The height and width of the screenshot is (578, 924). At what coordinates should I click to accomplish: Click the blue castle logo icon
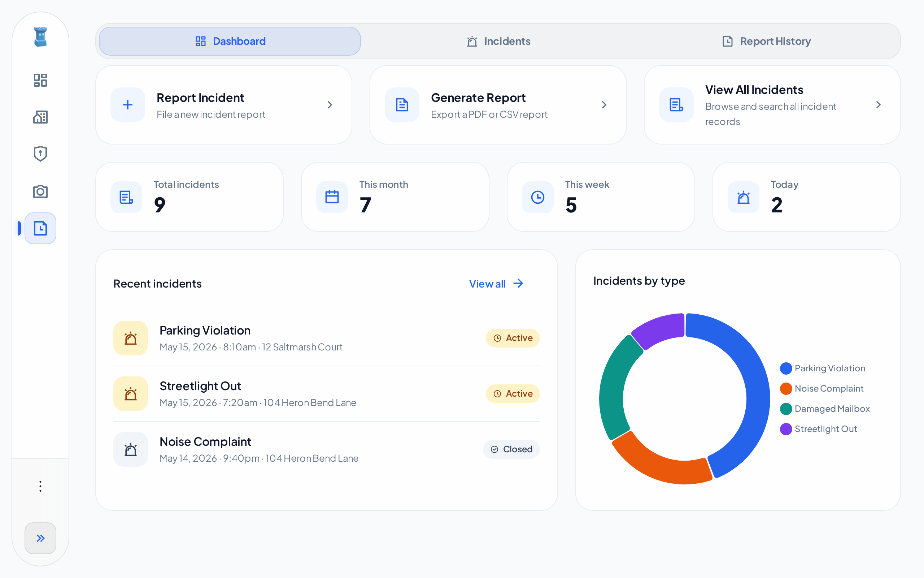(40, 37)
